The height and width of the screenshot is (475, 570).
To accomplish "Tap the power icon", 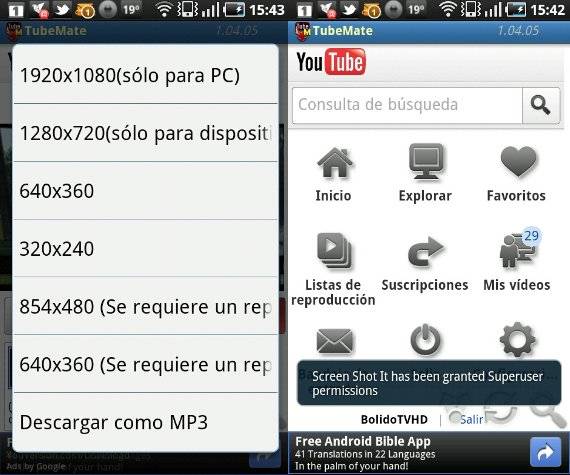I will [x=425, y=340].
